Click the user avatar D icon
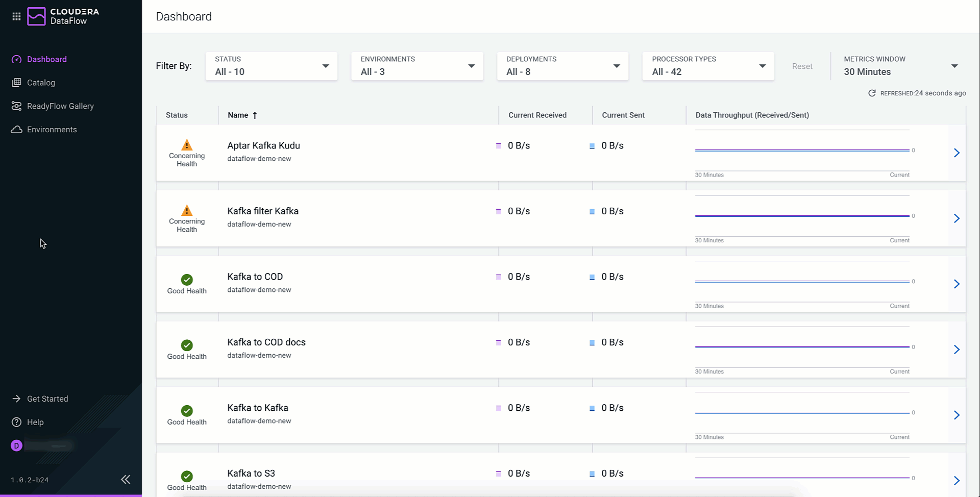The image size is (980, 497). (x=16, y=445)
